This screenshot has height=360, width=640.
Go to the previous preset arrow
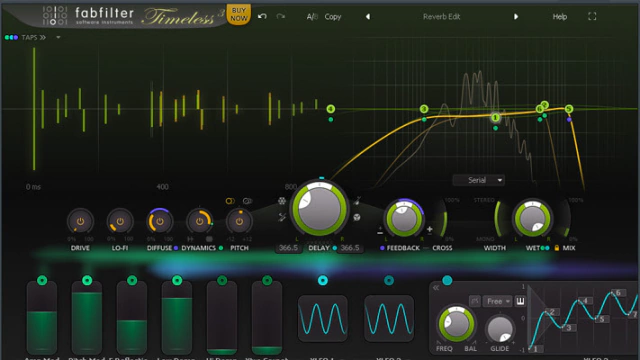[x=368, y=16]
